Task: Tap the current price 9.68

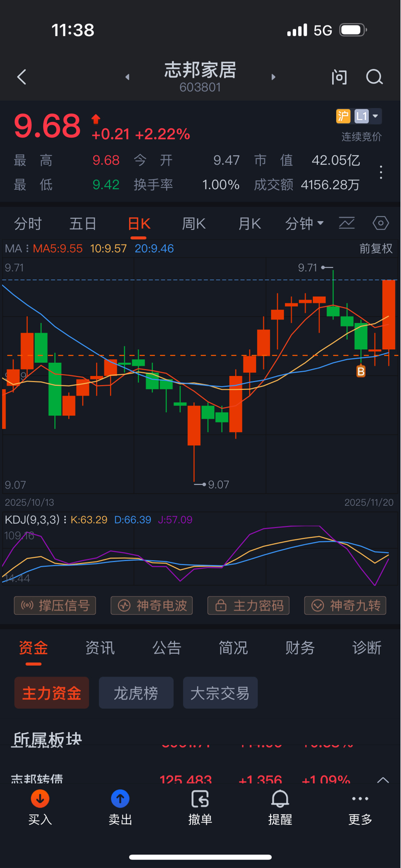Action: [47, 126]
